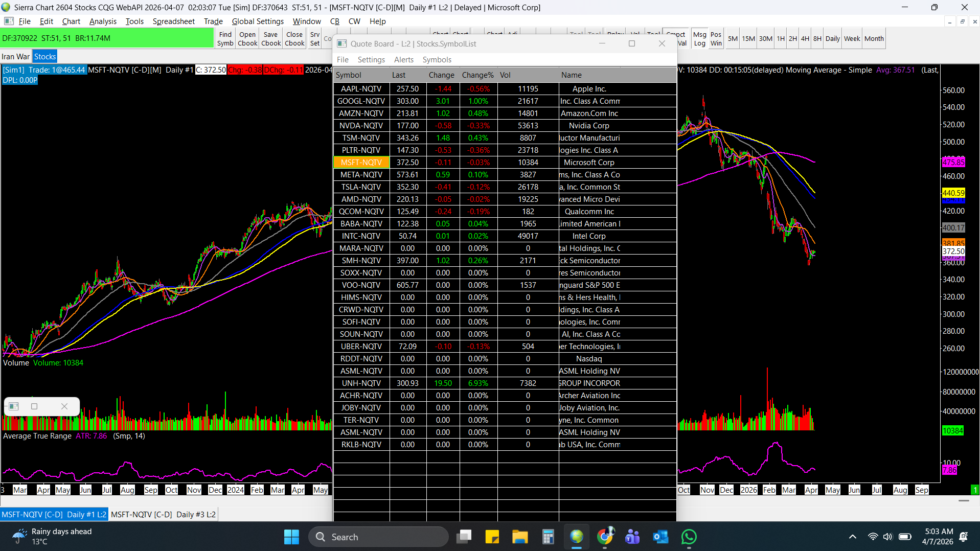Open the Global Settings menu
The height and width of the screenshot is (551, 980).
(258, 21)
